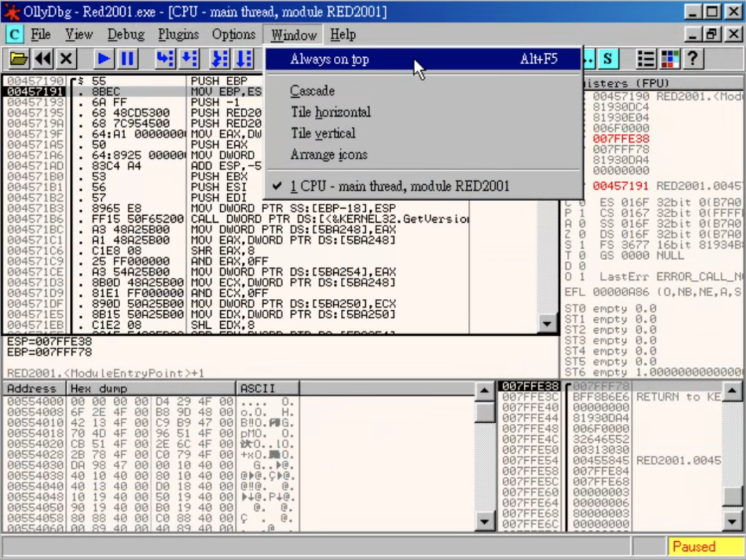
Task: Click the OllyDbg title bar application icon
Action: point(11,11)
